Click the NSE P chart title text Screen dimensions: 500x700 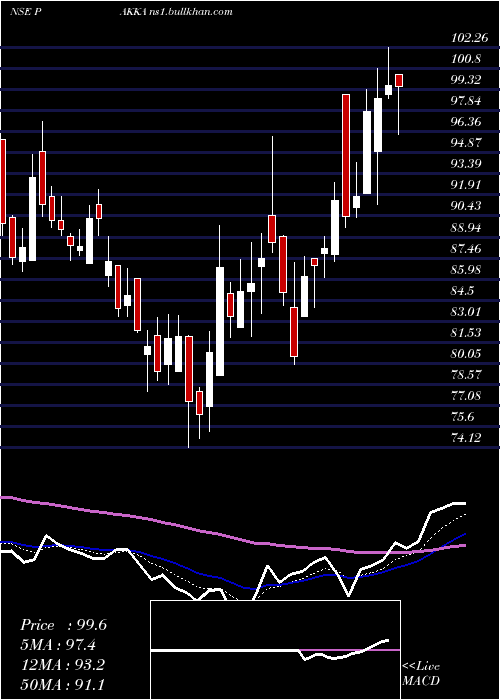pos(25,11)
